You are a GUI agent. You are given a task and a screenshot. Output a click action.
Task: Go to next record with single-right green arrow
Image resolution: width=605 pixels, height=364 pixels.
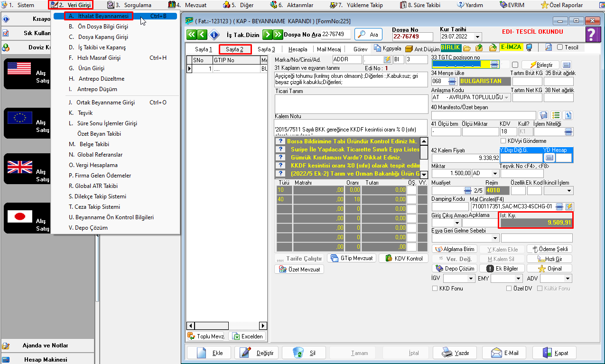tap(267, 35)
